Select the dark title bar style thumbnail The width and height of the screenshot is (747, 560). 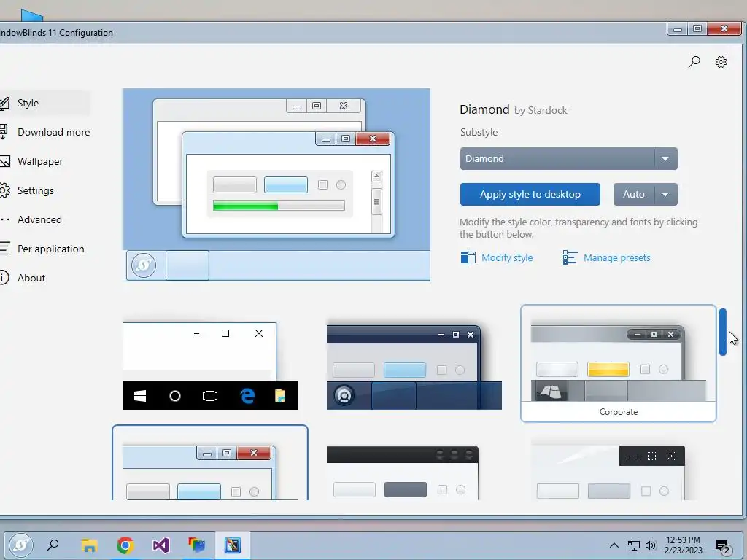[x=403, y=472]
